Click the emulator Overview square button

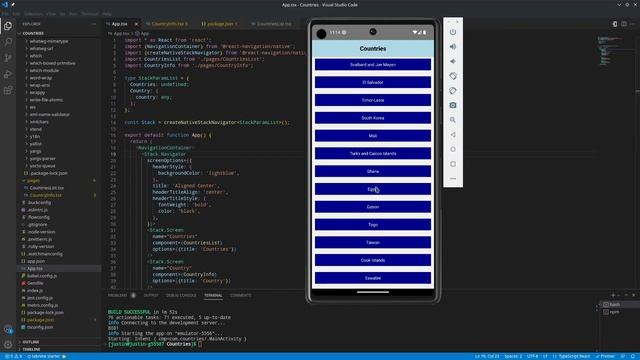tap(453, 164)
